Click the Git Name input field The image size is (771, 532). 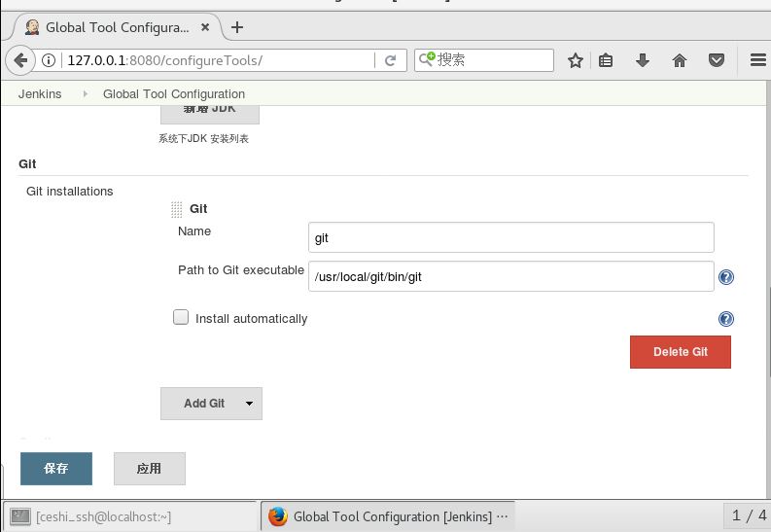(510, 237)
